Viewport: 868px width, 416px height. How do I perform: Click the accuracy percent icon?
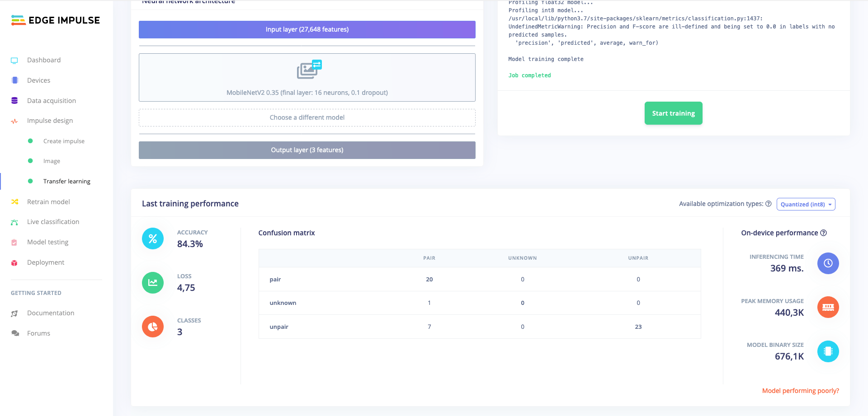153,238
